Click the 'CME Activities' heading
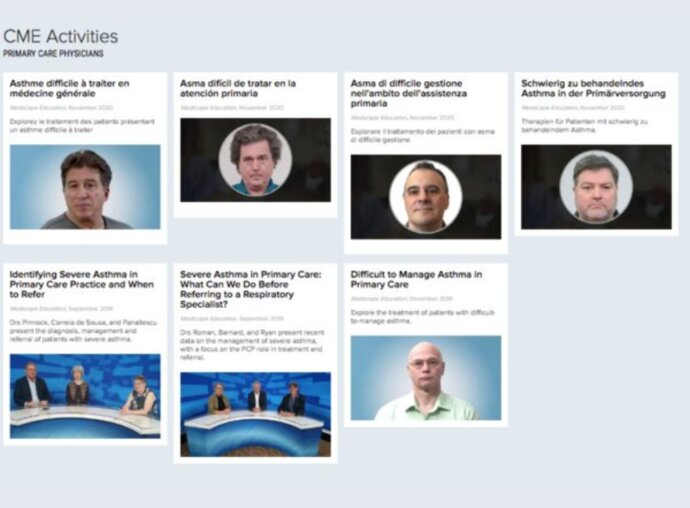The width and height of the screenshot is (690, 508). [61, 36]
